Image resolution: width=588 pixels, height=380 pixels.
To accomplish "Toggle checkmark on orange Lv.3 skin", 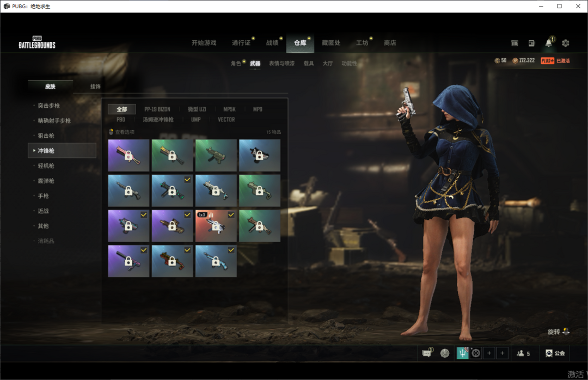I will pos(231,215).
